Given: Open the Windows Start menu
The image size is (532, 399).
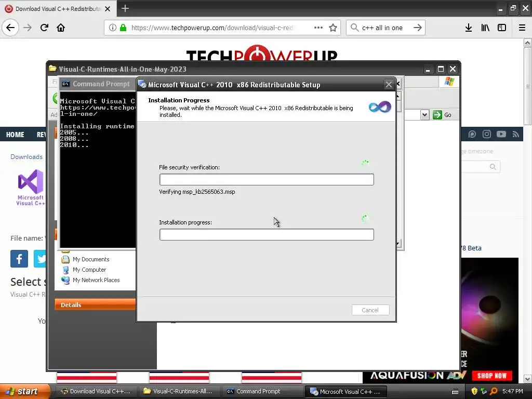Looking at the screenshot, I should tap(24, 391).
